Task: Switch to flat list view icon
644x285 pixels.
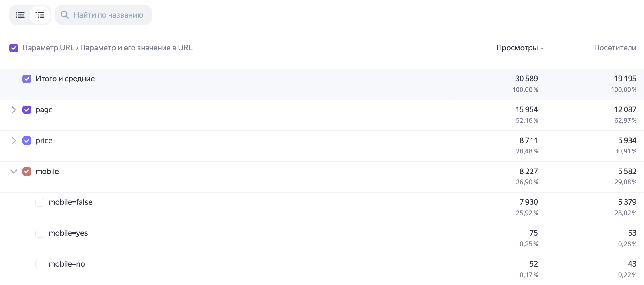Action: click(20, 15)
